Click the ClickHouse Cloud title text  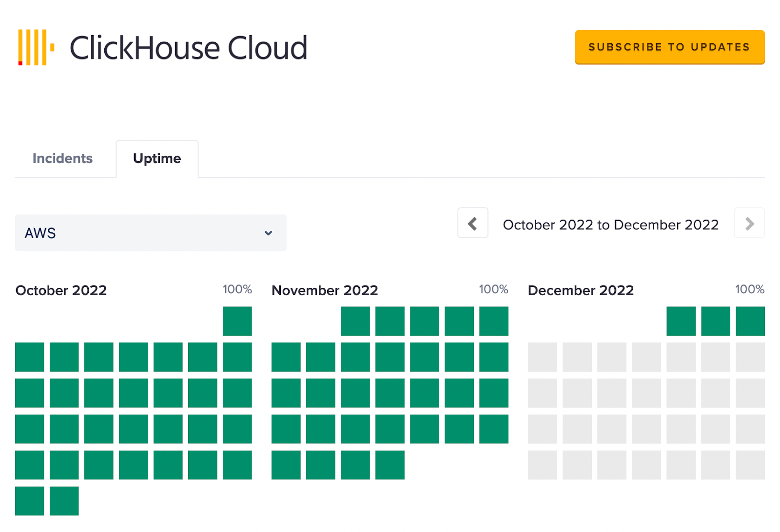pyautogui.click(x=188, y=48)
